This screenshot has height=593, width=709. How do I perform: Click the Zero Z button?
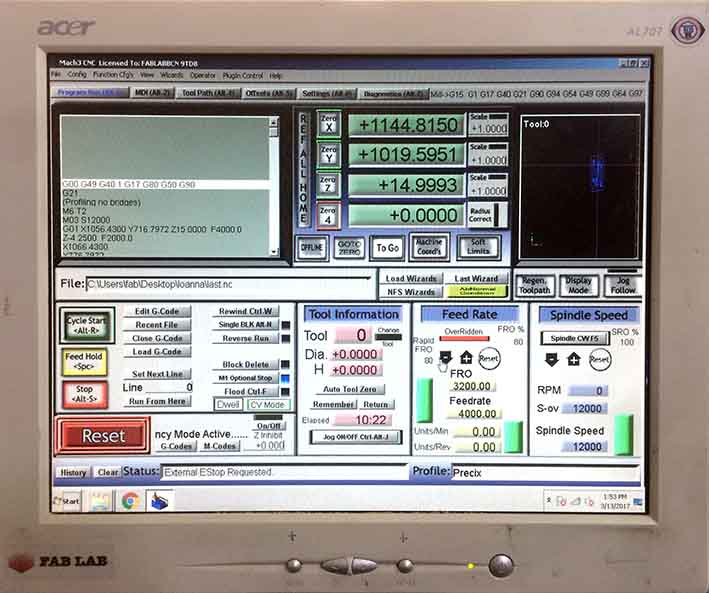tap(329, 185)
